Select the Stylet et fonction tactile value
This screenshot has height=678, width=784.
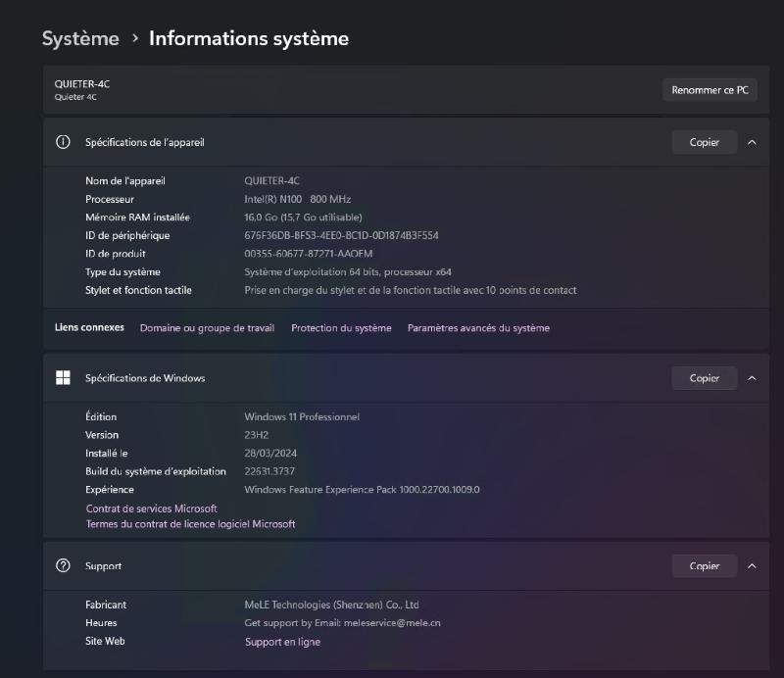tap(410, 290)
